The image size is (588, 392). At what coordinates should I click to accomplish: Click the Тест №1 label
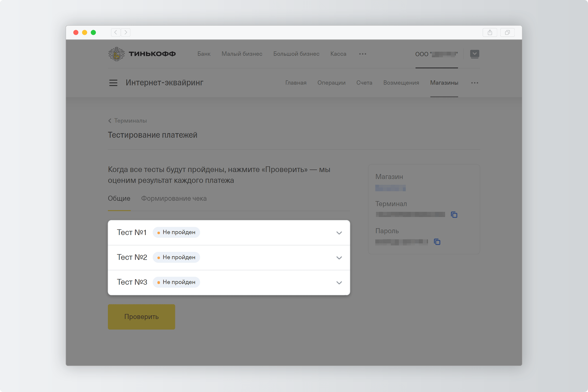(x=131, y=232)
